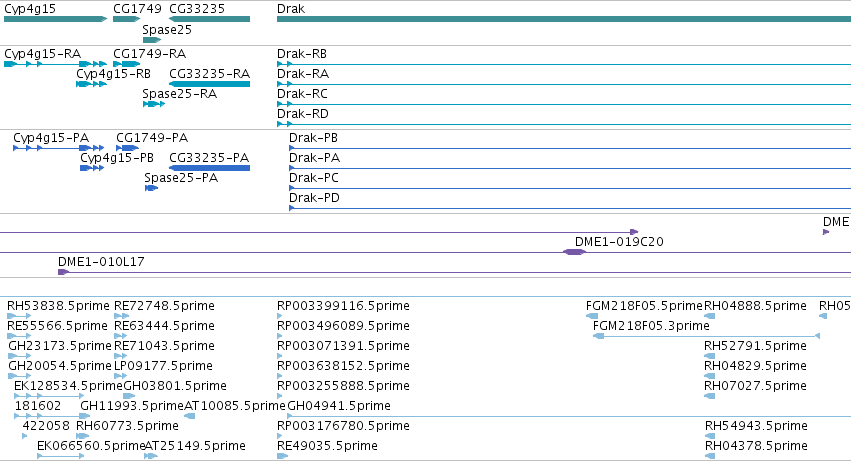Click EST RH04378.5prime
The width and height of the screenshot is (851, 461).
[x=756, y=447]
